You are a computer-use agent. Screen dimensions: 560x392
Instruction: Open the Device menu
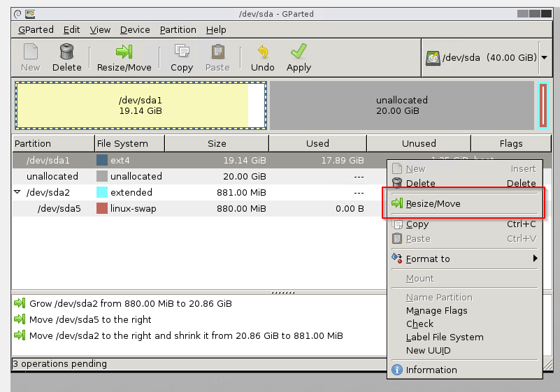[x=135, y=29]
